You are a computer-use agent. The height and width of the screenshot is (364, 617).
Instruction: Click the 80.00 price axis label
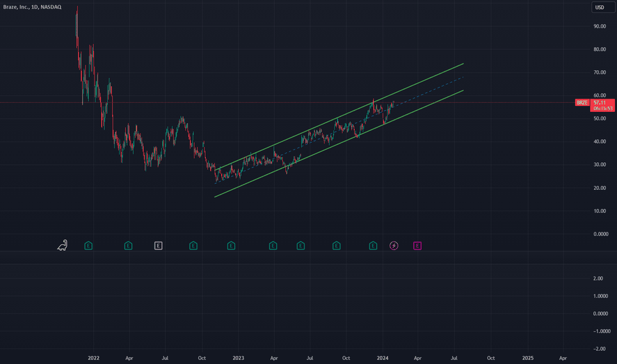(x=600, y=50)
